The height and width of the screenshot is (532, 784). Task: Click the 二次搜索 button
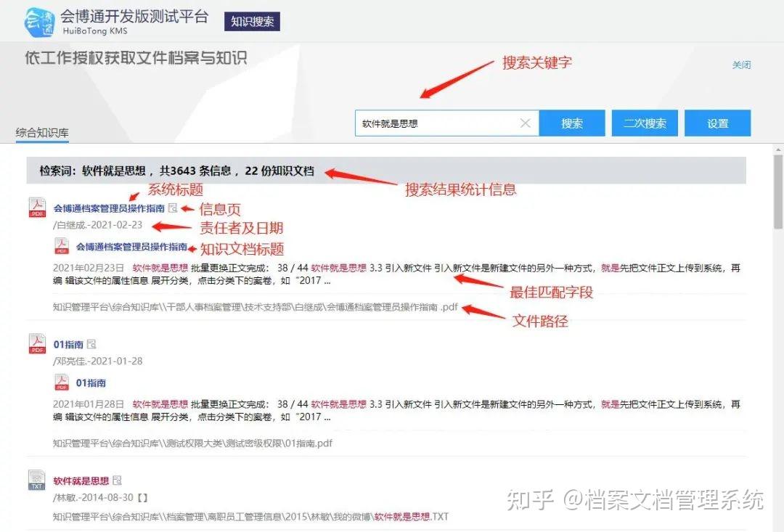pos(645,123)
